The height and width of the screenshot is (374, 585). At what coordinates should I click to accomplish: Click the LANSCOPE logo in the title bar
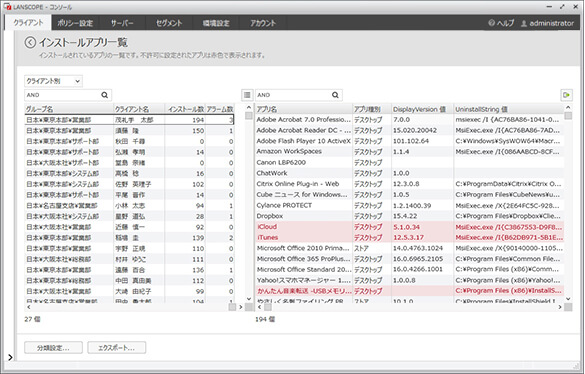click(8, 7)
